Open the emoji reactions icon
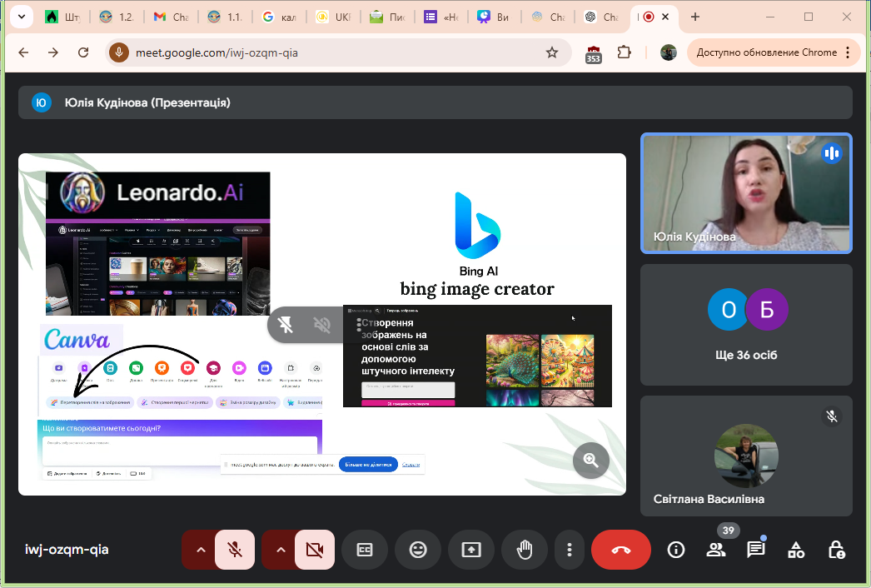 [x=418, y=550]
